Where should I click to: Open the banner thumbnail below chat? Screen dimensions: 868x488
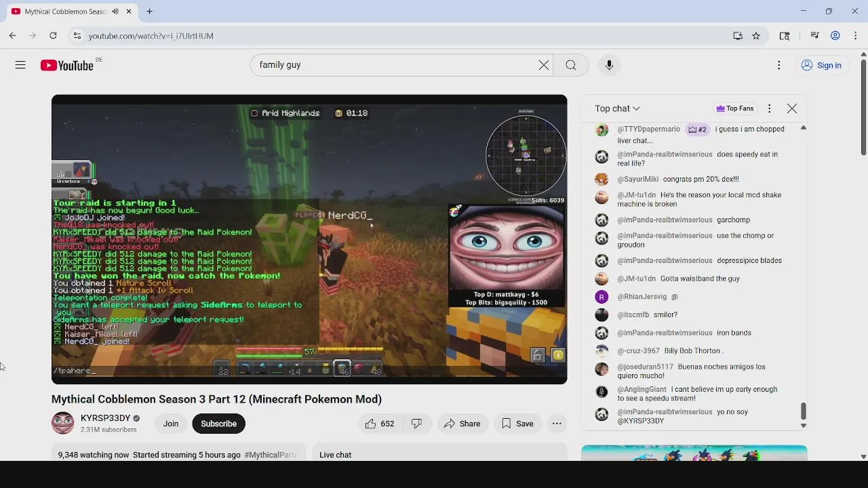[694, 453]
